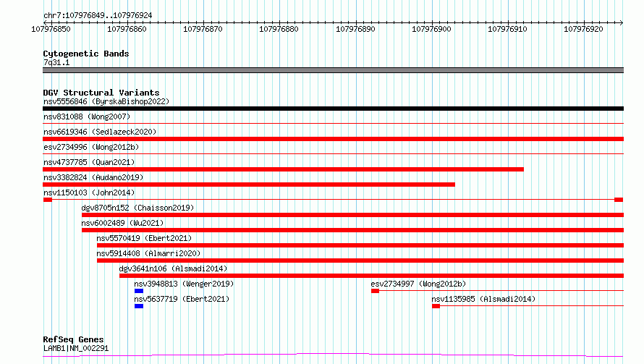Open variant dgv3641n106 (Alsmadi2014)
This screenshot has width=644, height=364.
point(173,268)
